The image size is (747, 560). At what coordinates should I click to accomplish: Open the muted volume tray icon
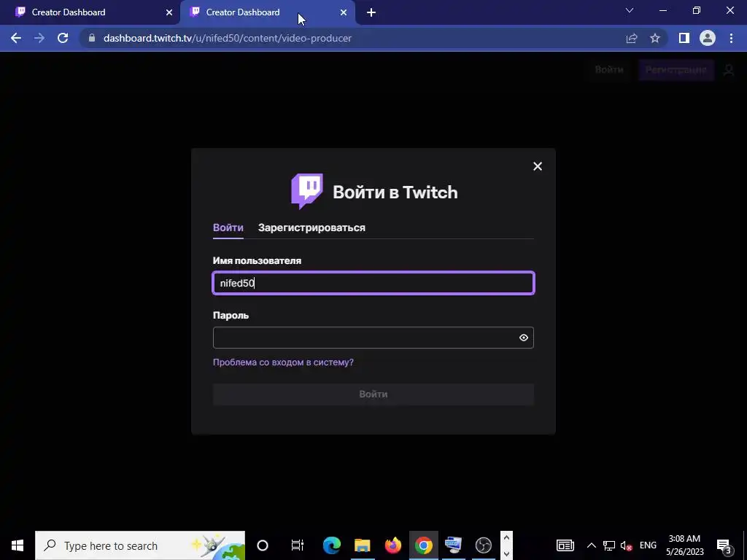[627, 545]
